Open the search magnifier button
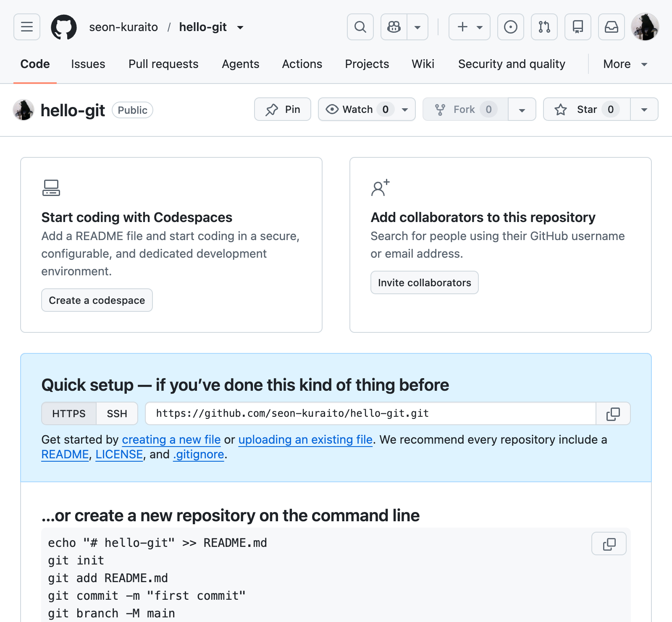 click(360, 27)
